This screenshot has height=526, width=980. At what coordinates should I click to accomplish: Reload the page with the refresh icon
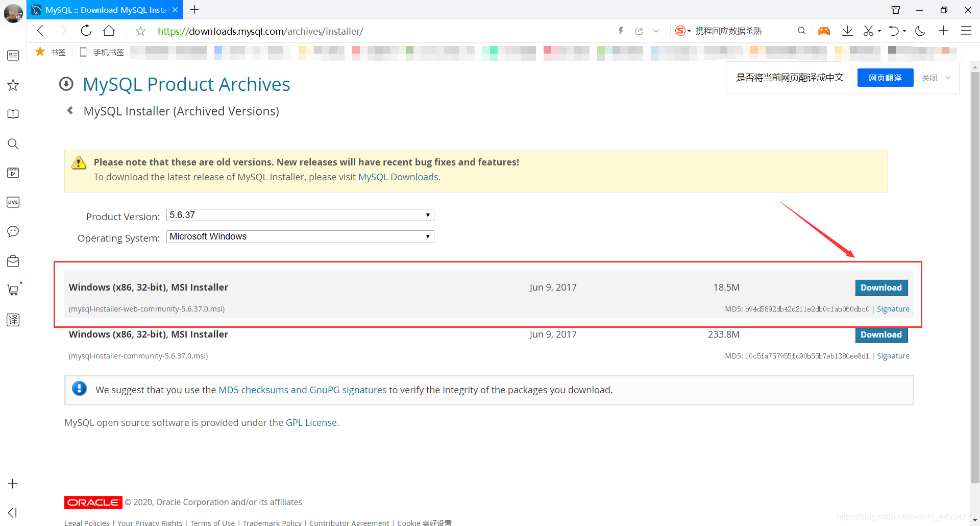pyautogui.click(x=86, y=31)
